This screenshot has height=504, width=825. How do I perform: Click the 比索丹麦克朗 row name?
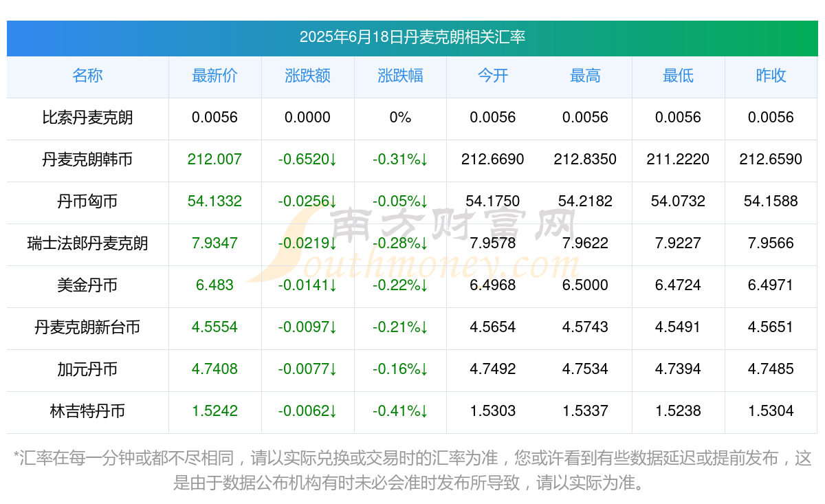point(87,118)
